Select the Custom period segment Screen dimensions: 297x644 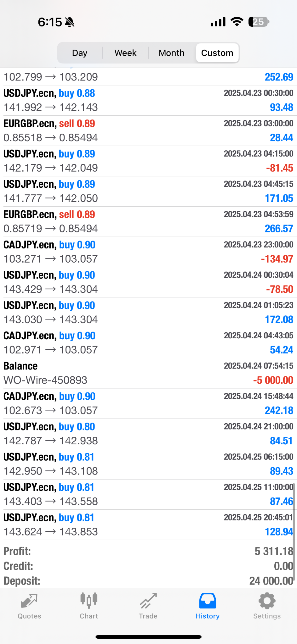click(217, 53)
